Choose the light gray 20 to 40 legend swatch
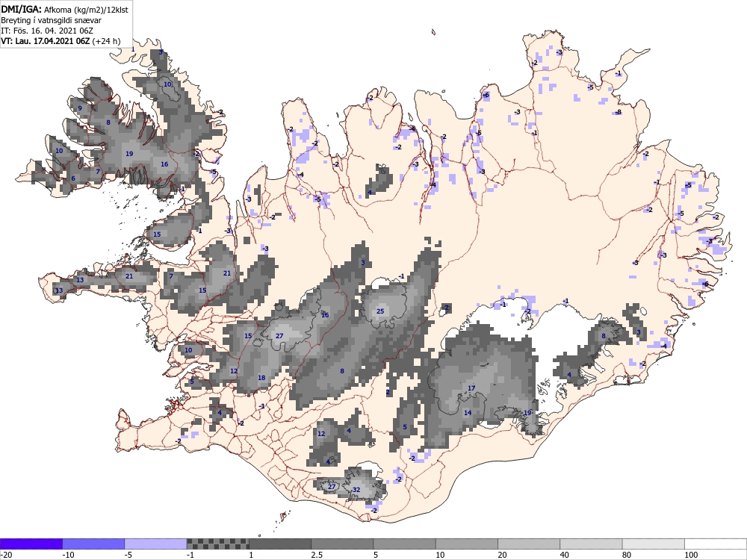747x560 pixels. click(x=529, y=544)
